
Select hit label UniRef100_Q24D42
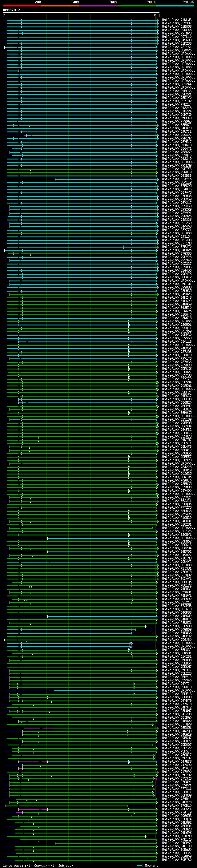(x=177, y=799)
